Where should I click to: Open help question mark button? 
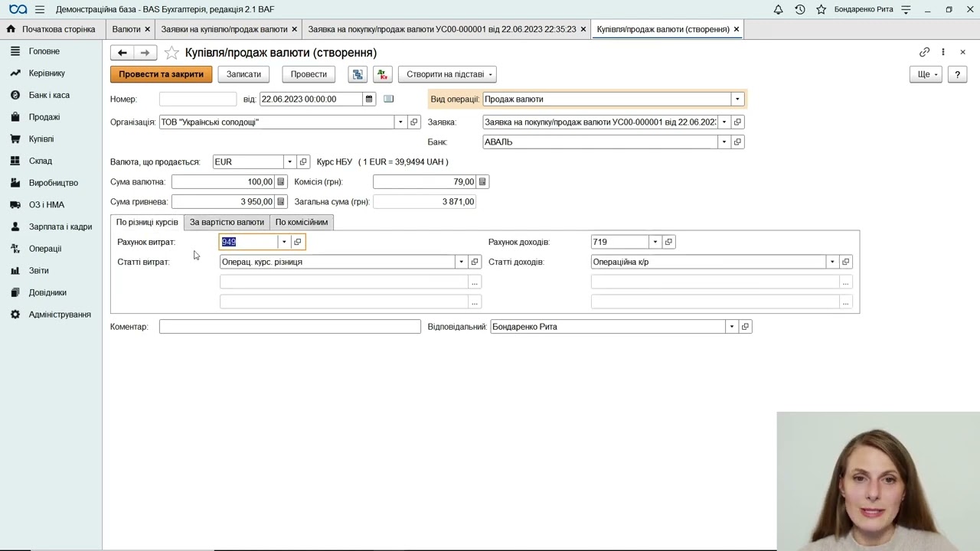coord(957,74)
